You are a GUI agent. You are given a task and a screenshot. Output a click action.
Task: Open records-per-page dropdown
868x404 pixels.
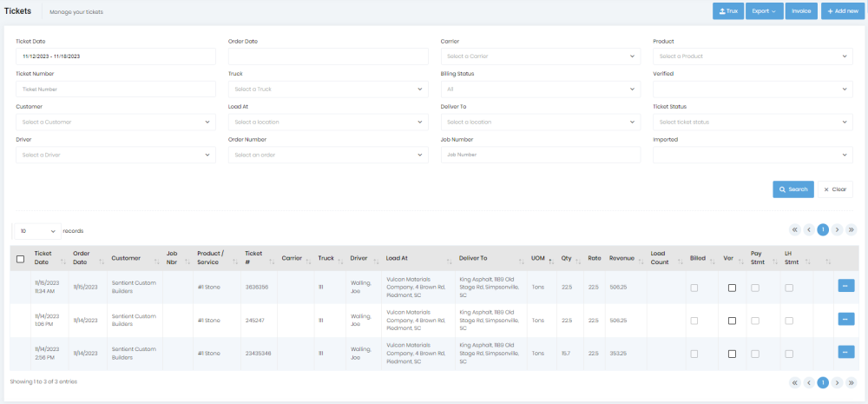pyautogui.click(x=36, y=231)
